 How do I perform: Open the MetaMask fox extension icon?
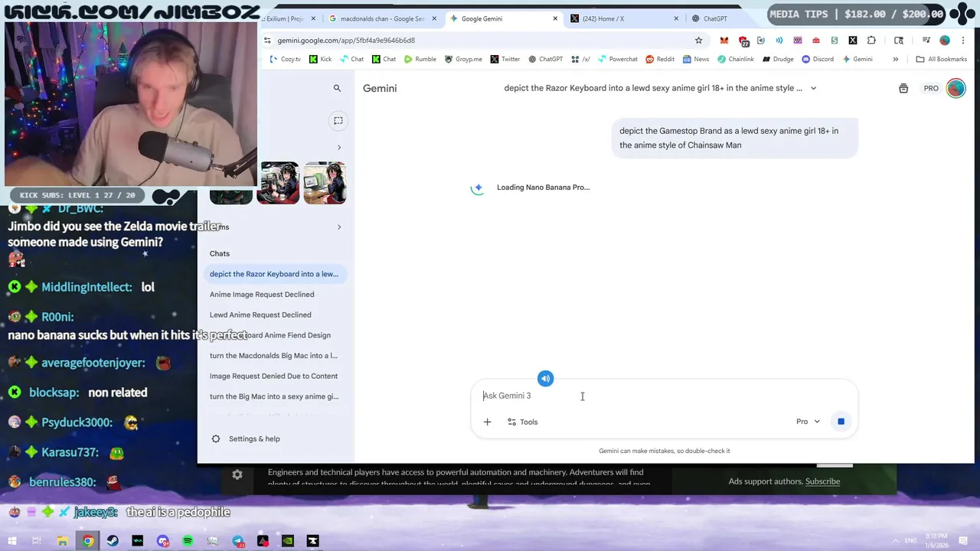click(x=724, y=41)
